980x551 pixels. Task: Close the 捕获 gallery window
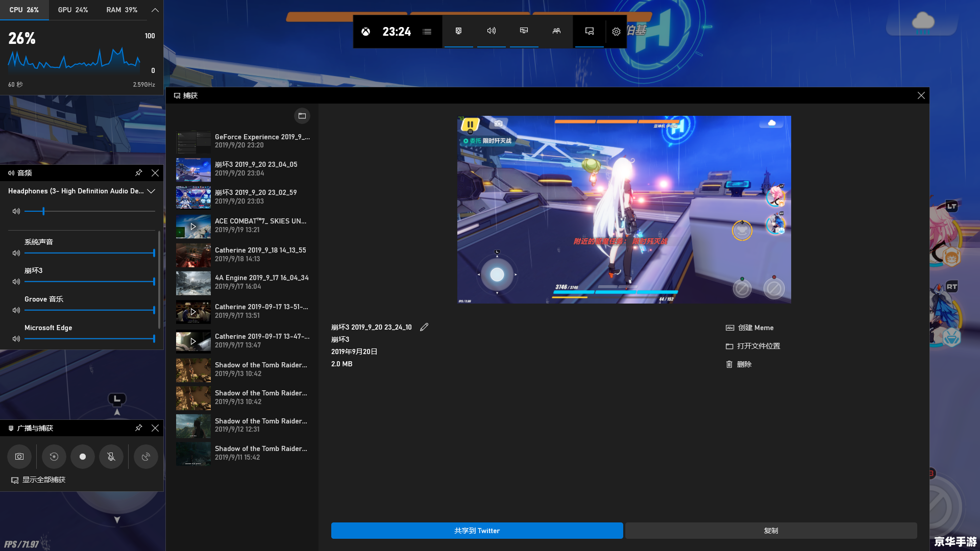pos(921,95)
